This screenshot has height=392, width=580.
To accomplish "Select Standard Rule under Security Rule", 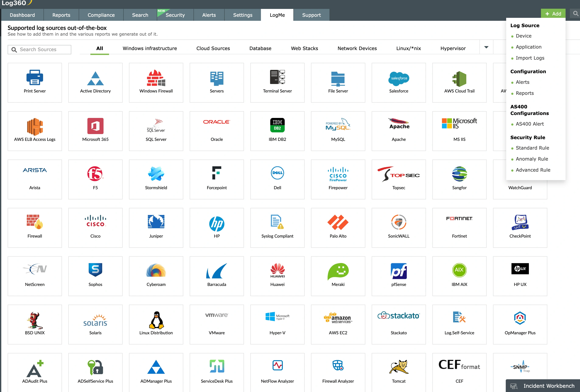I will 532,148.
